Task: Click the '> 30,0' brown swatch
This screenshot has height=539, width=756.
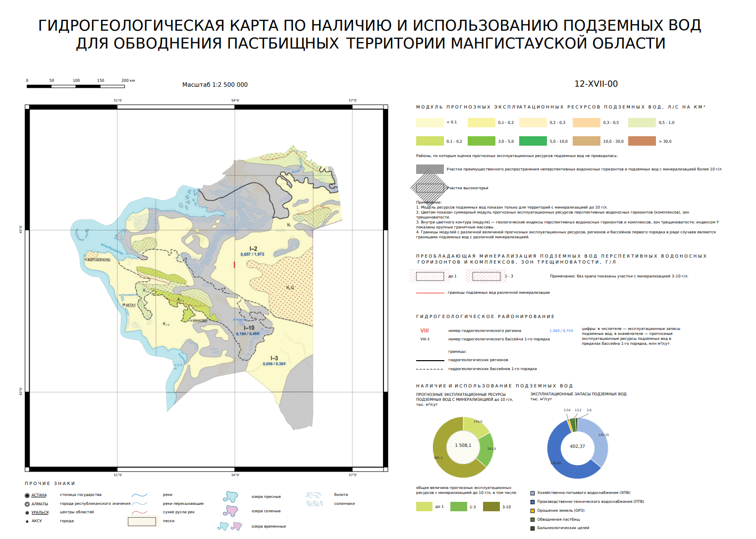Action: [x=642, y=141]
